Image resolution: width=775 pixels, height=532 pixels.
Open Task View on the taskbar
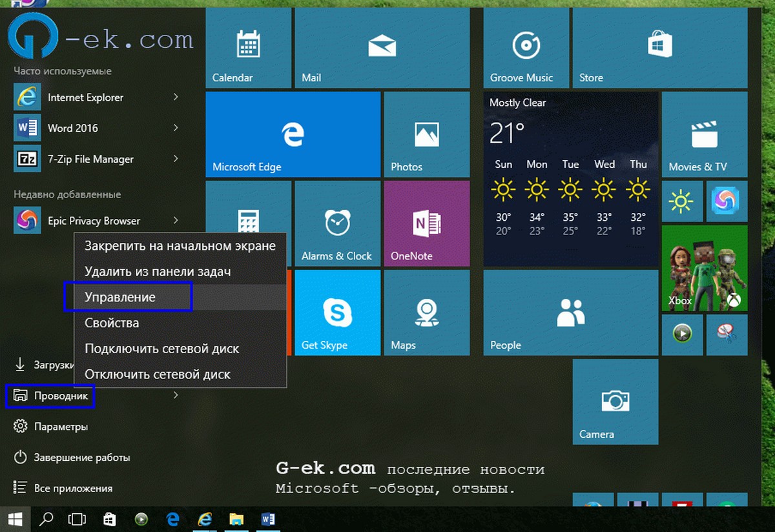coord(77,518)
